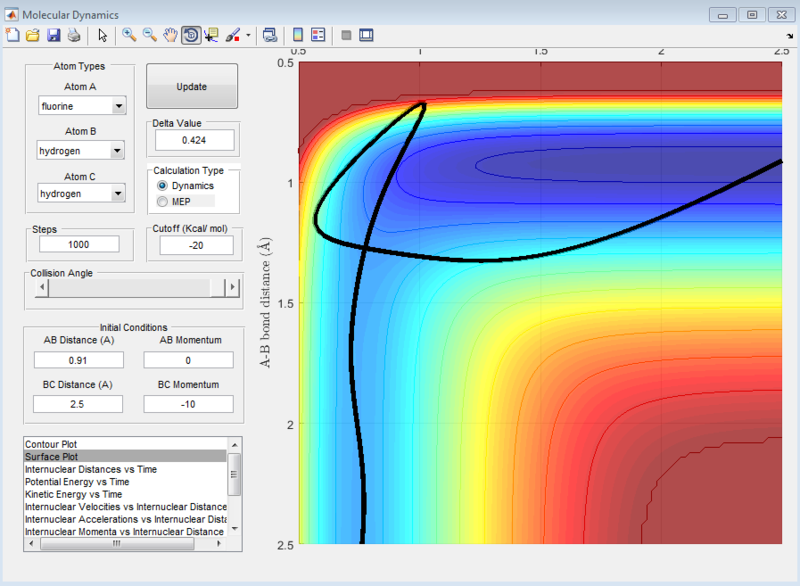800x586 pixels.
Task: Save the figure with the floppy disk icon
Action: click(x=53, y=35)
